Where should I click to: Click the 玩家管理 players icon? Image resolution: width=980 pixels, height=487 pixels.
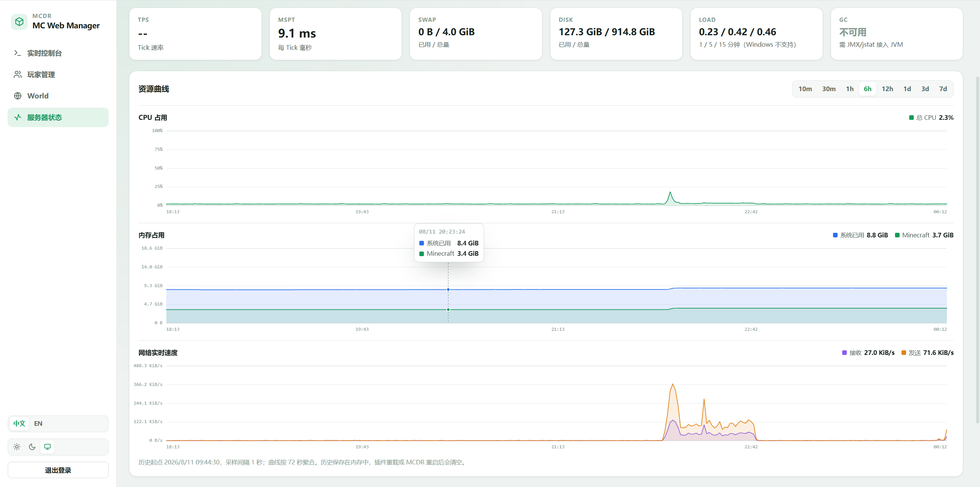tap(18, 74)
